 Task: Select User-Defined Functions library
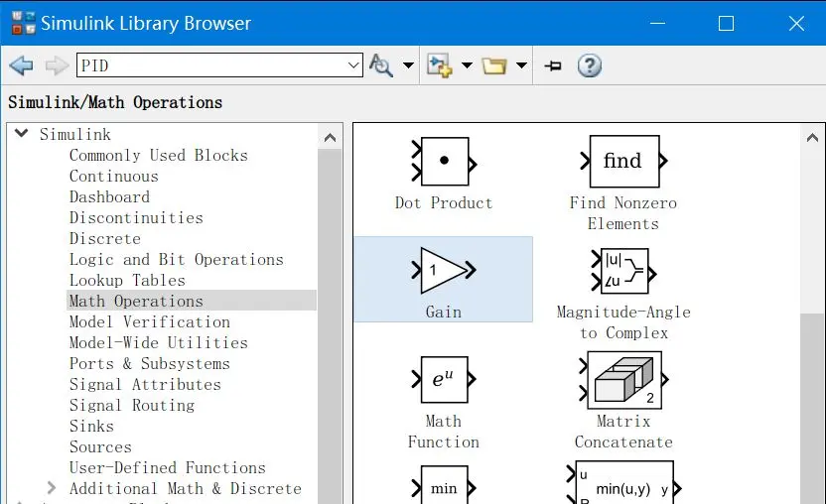tap(168, 467)
